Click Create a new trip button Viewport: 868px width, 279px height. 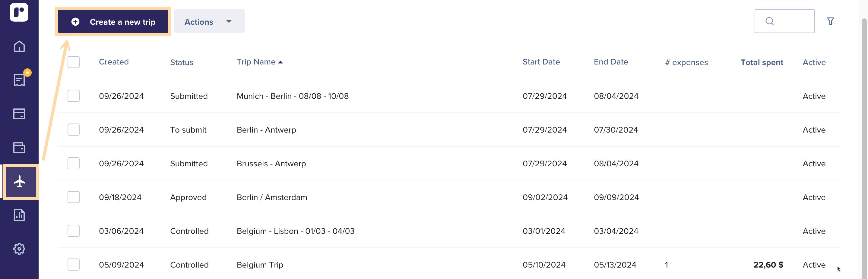(x=113, y=21)
